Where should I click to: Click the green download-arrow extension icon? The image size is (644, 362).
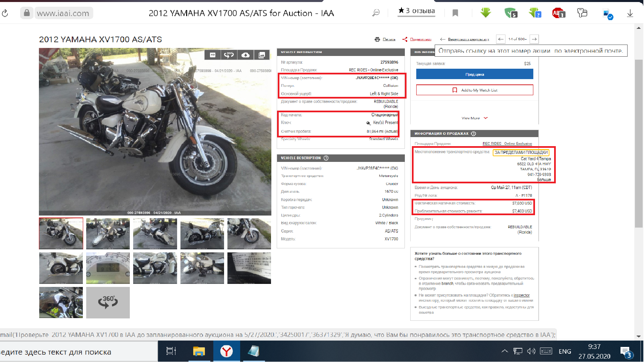coord(485,13)
